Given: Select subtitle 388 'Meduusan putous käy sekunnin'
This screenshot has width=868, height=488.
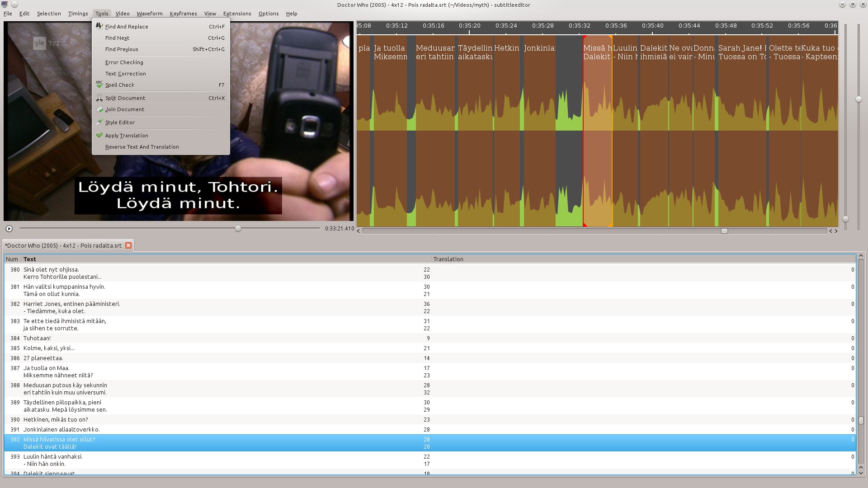Looking at the screenshot, I should pos(430,389).
